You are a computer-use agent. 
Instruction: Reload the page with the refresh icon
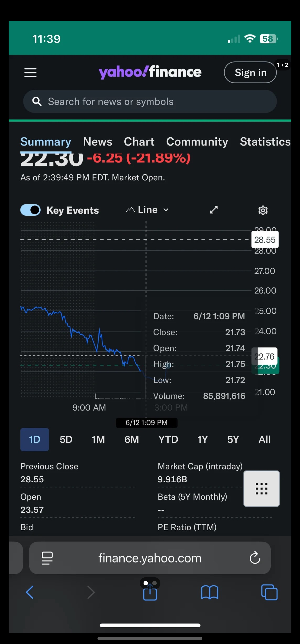pos(255,558)
